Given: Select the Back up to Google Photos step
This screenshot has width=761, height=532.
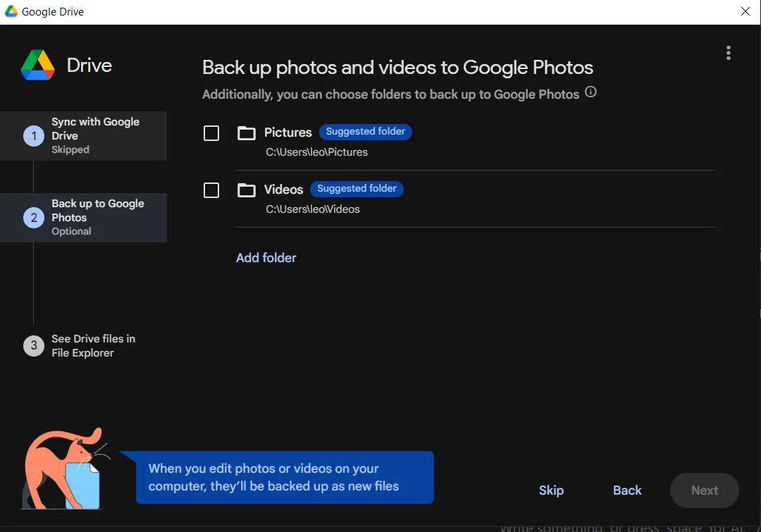Looking at the screenshot, I should pos(83,218).
